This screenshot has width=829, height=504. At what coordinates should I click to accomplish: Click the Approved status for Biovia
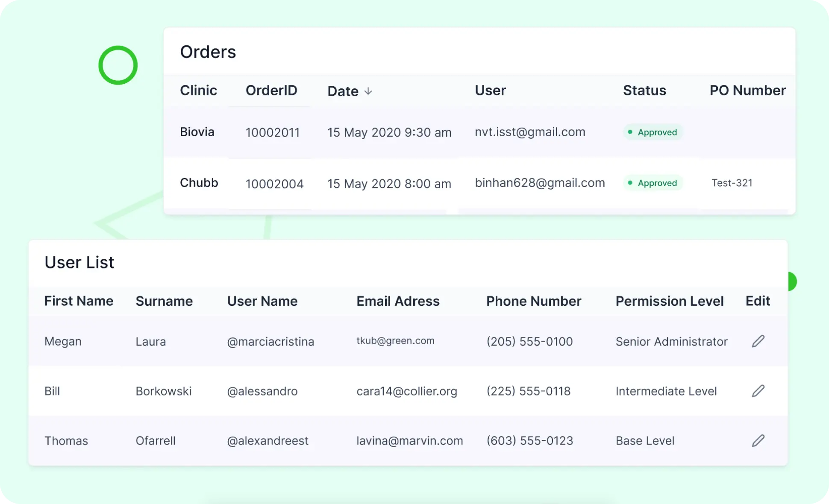(x=653, y=132)
